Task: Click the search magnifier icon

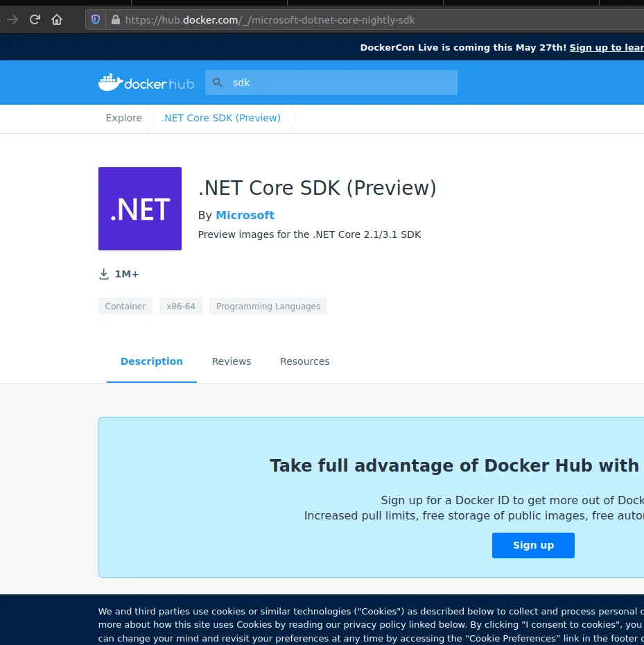Action: point(218,83)
